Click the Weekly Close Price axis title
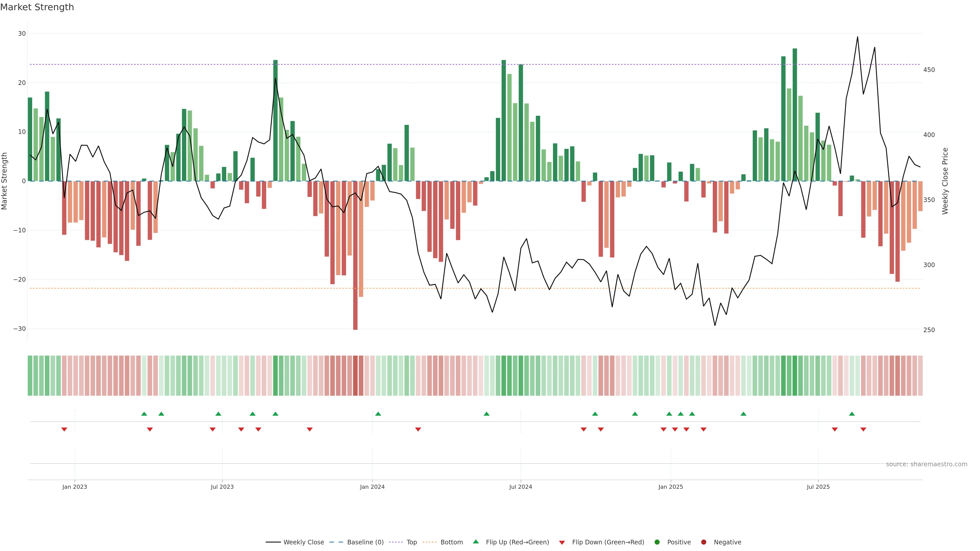This screenshot has width=980, height=551. coord(945,181)
